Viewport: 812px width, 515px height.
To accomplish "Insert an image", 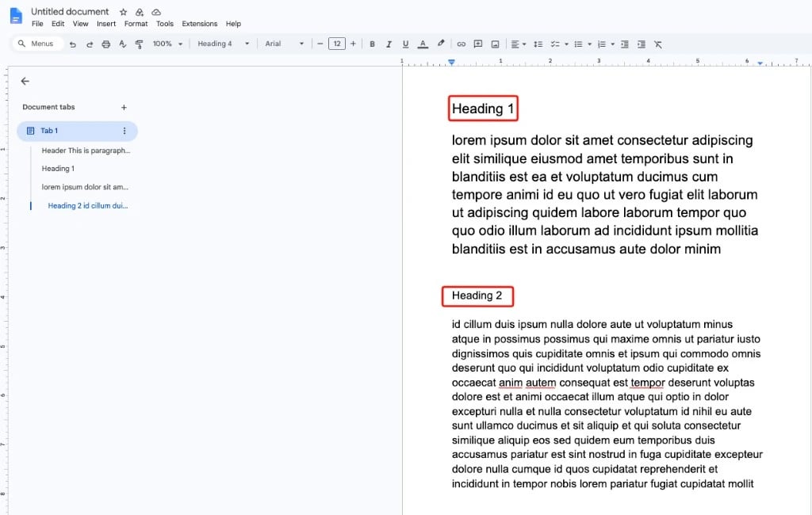I will coord(495,44).
